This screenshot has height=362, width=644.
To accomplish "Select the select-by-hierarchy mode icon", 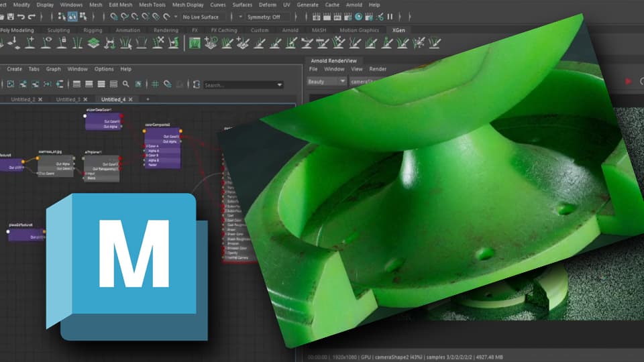I will coord(62,17).
